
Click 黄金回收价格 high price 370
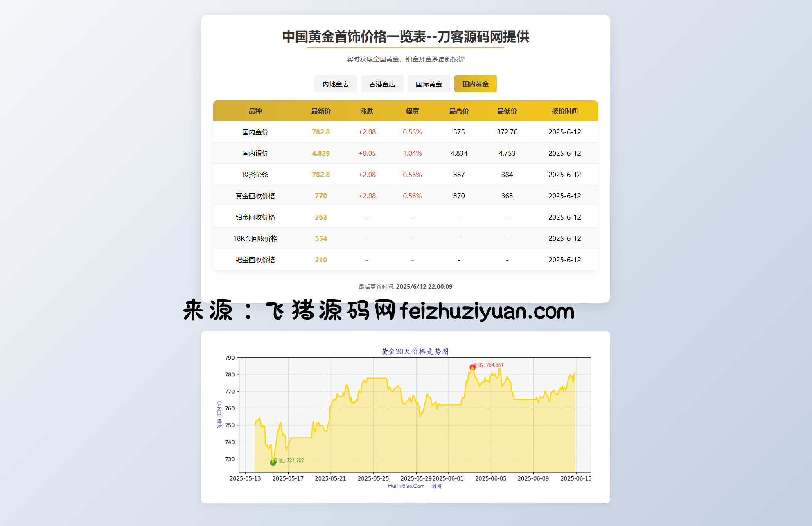459,196
